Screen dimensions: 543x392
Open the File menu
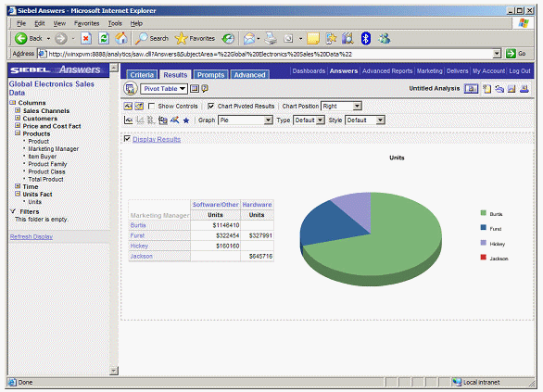21,23
